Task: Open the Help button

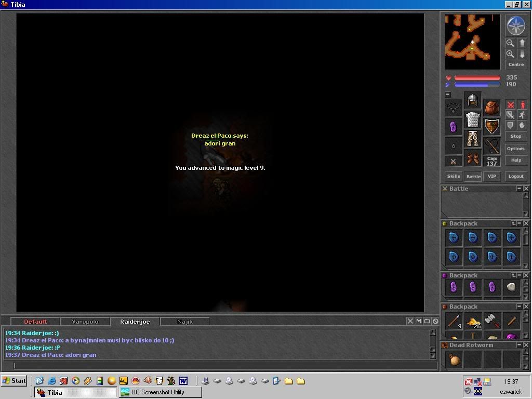Action: point(516,160)
